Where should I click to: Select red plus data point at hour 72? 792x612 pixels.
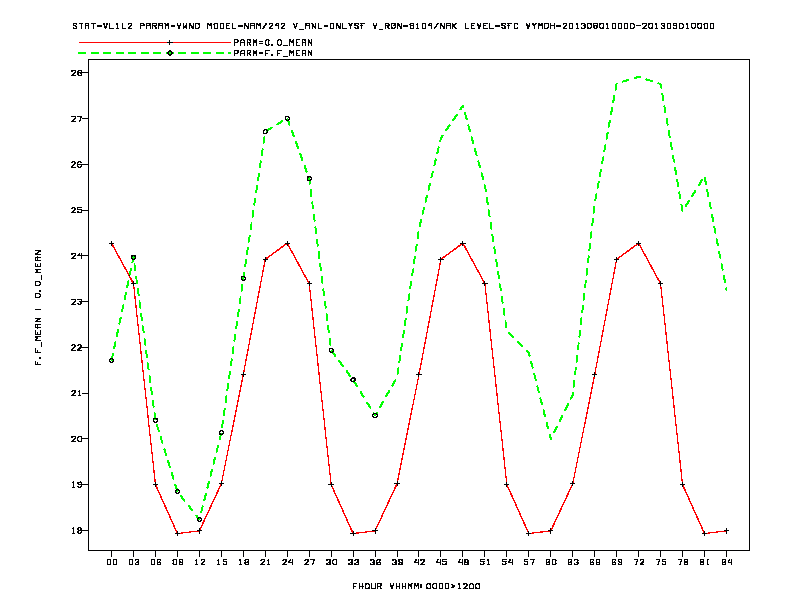[x=638, y=244]
